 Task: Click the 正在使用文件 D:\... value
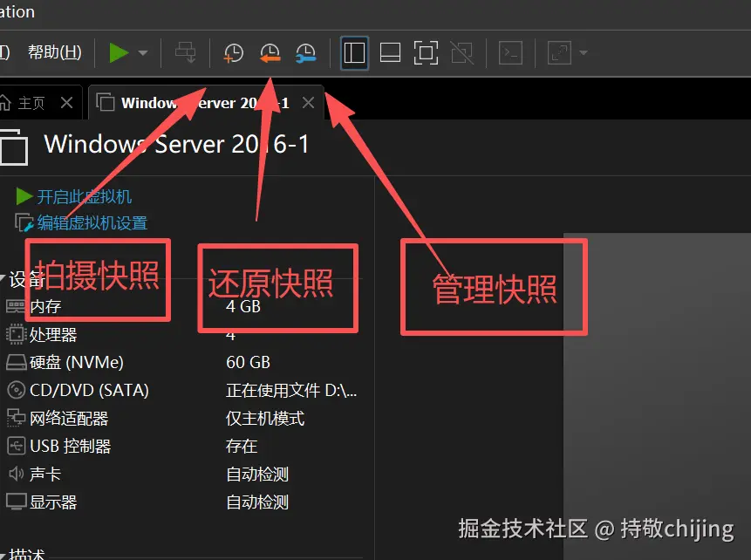point(291,391)
